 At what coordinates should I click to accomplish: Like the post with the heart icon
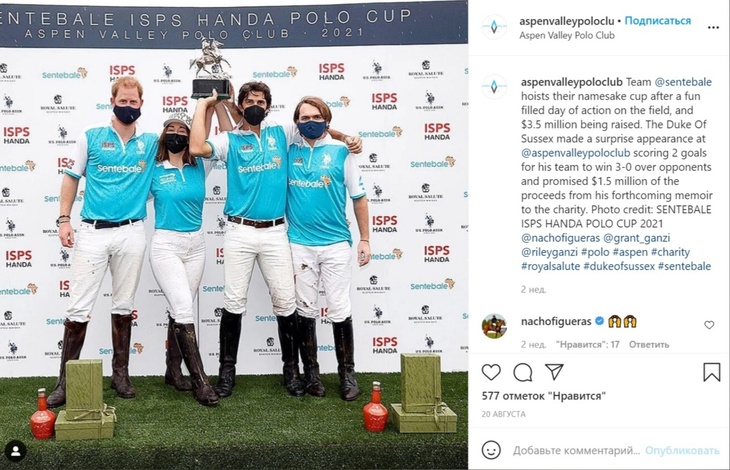coord(491,372)
